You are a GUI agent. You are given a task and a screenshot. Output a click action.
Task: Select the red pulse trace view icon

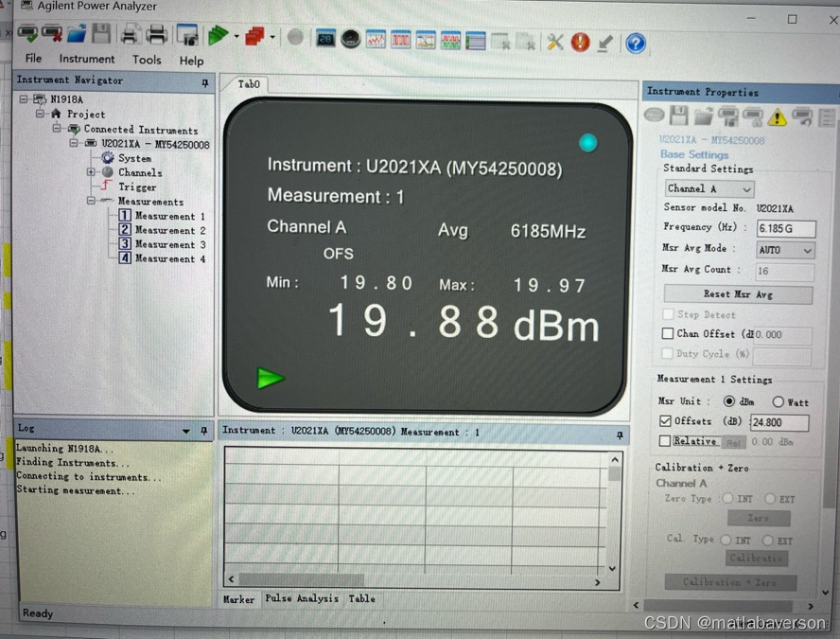pos(401,40)
